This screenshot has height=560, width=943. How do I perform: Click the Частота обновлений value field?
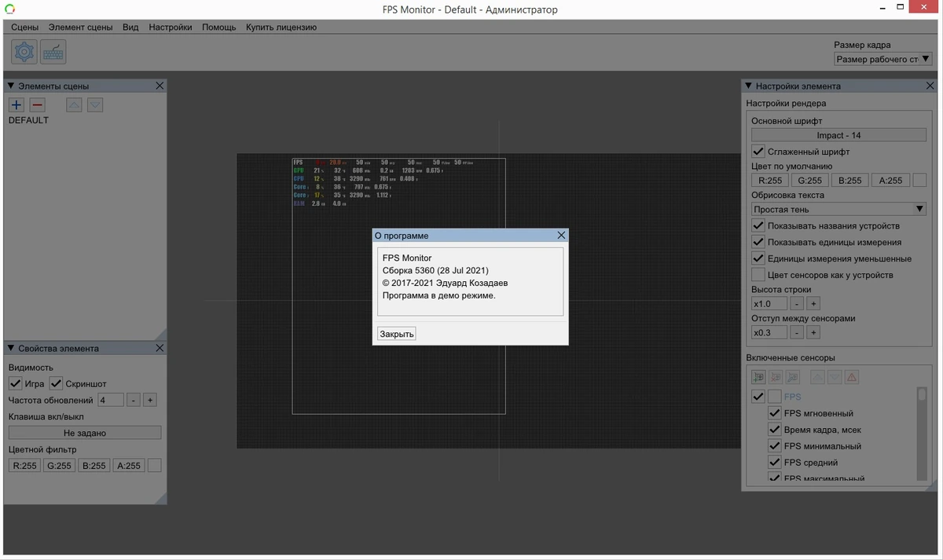[111, 400]
